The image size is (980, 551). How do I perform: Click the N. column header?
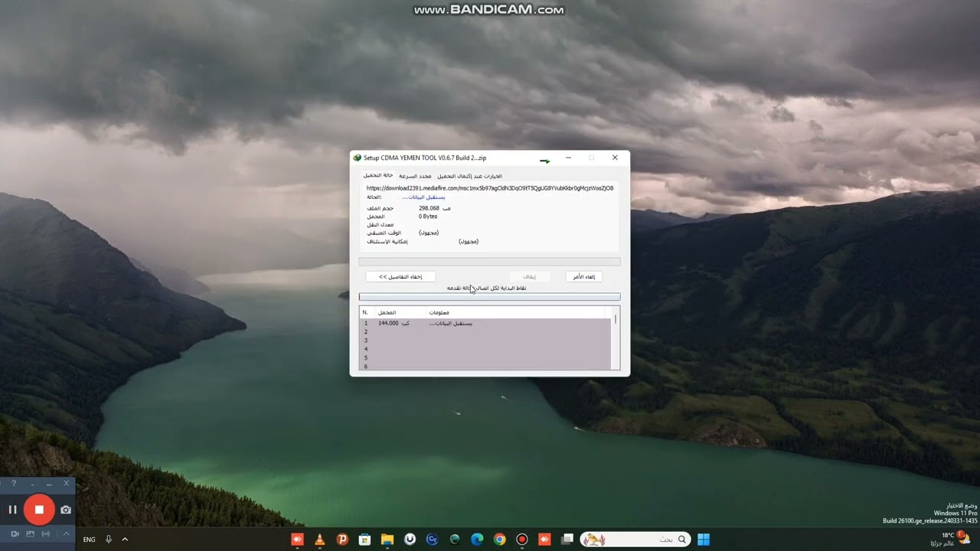coord(365,312)
